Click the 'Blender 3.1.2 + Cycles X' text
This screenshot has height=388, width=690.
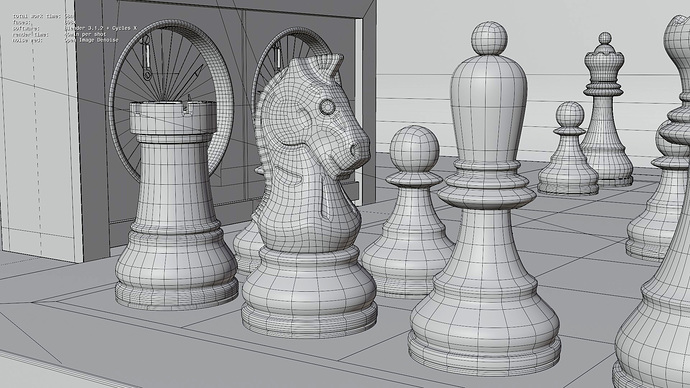[x=101, y=28]
